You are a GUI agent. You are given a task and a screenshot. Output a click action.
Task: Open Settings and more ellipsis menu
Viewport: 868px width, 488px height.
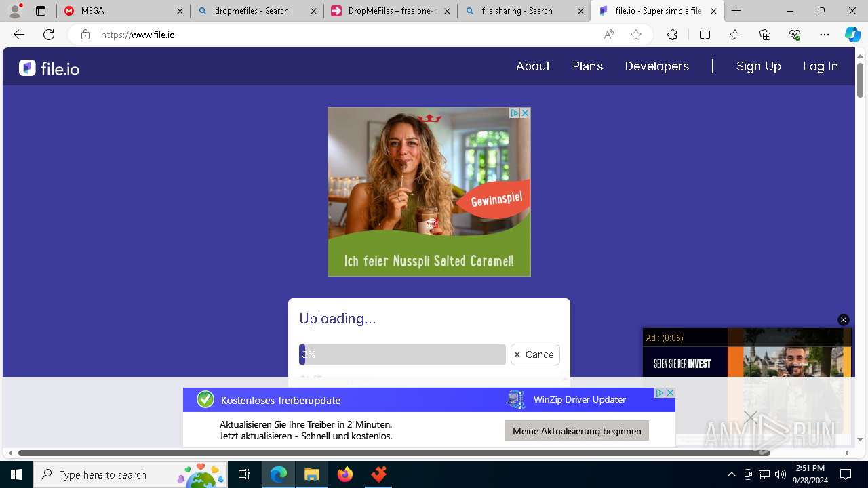[x=825, y=35]
